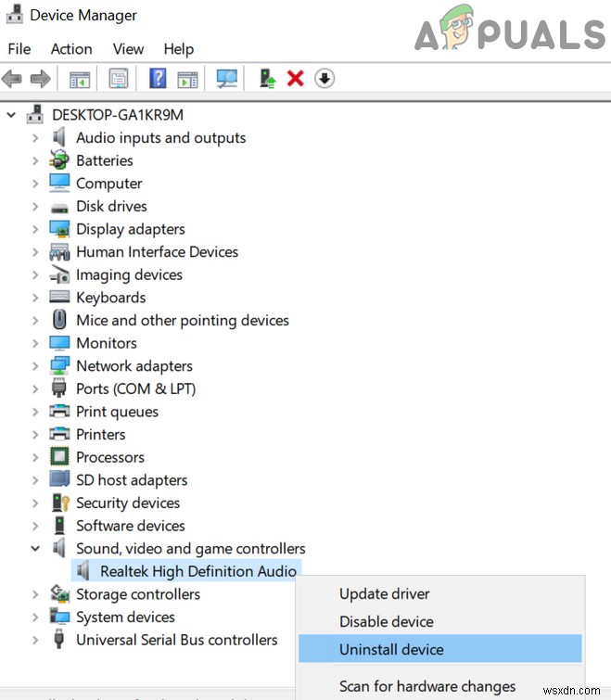
Task: Select the Processors label
Action: (x=110, y=457)
